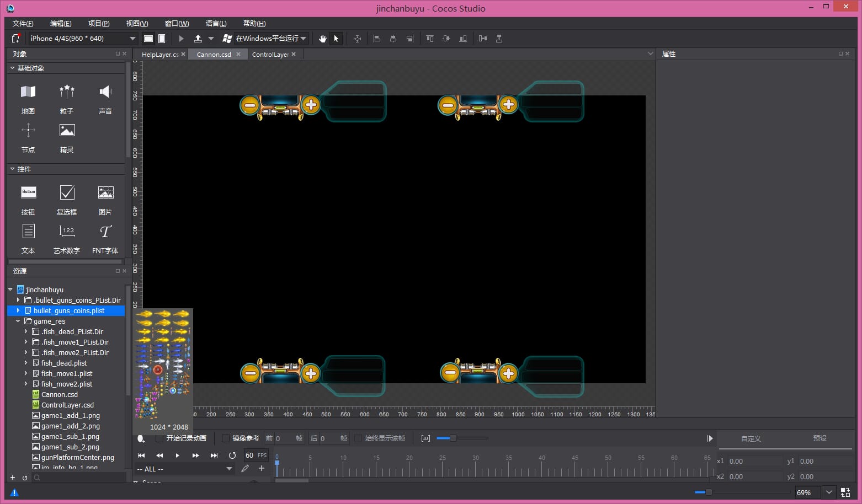Screen dimensions: 862x504
Task: Enable 开始记录动画 checkbox
Action: pyautogui.click(x=159, y=438)
